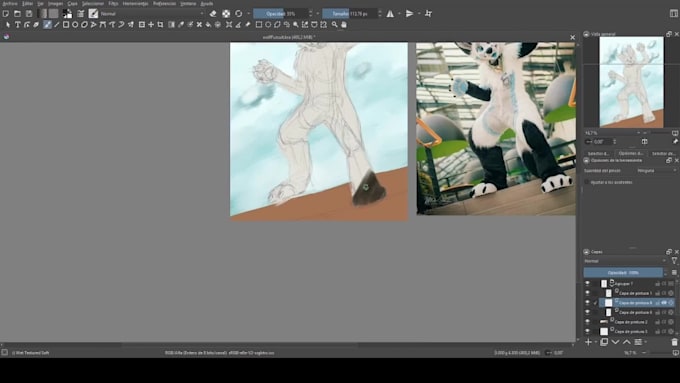Image resolution: width=680 pixels, height=383 pixels.
Task: Toggle wrap-around mode
Action: coord(428,14)
